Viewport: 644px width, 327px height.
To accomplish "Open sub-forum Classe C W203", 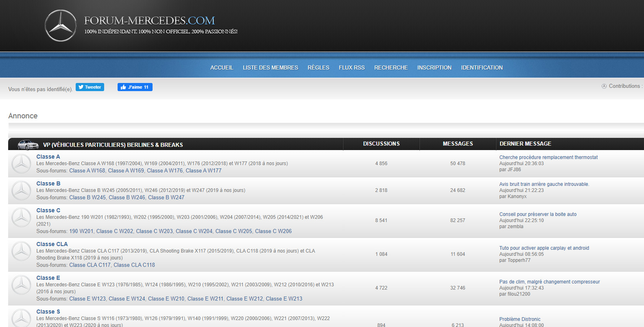I will point(155,231).
